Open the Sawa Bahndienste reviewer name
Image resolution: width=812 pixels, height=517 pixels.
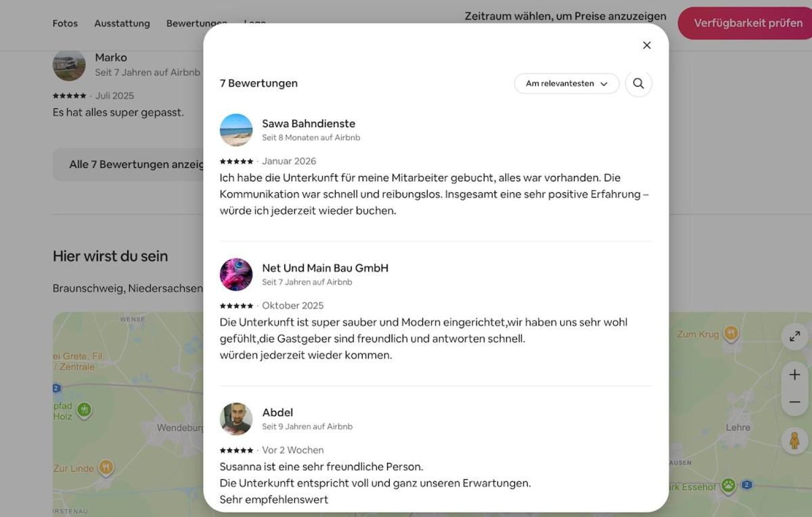click(x=309, y=123)
